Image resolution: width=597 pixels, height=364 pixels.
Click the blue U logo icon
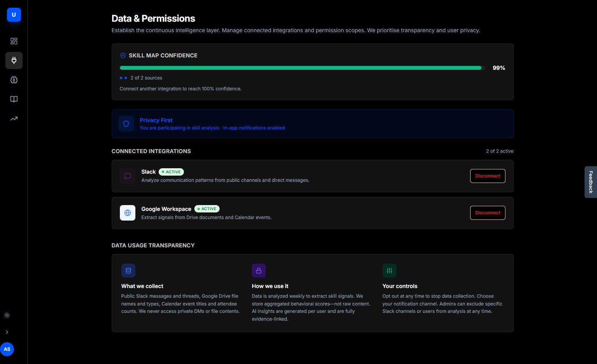point(14,15)
